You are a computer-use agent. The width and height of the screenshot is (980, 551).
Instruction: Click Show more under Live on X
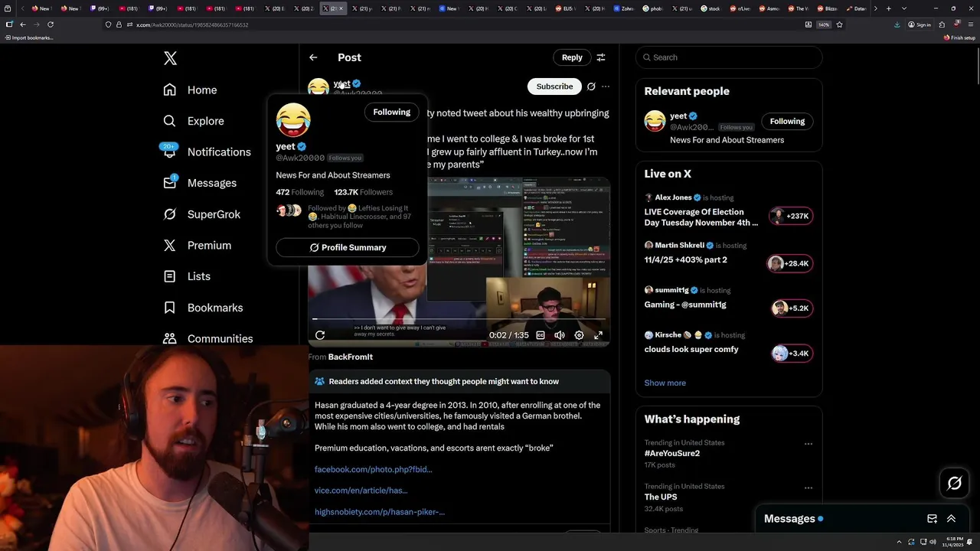point(665,383)
